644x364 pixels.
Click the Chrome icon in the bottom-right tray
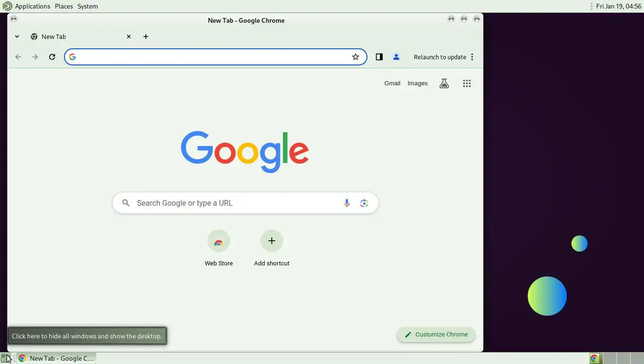[x=594, y=358]
